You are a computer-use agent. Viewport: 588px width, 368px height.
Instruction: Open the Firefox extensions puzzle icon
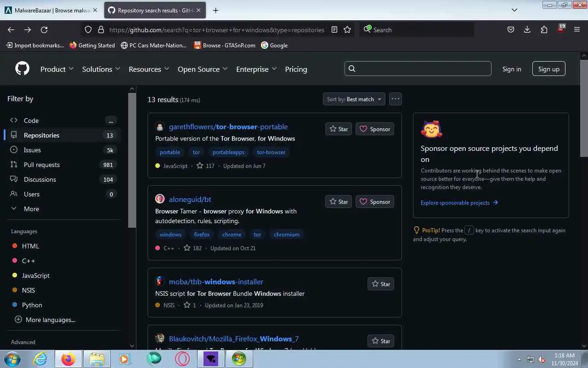[x=544, y=29]
